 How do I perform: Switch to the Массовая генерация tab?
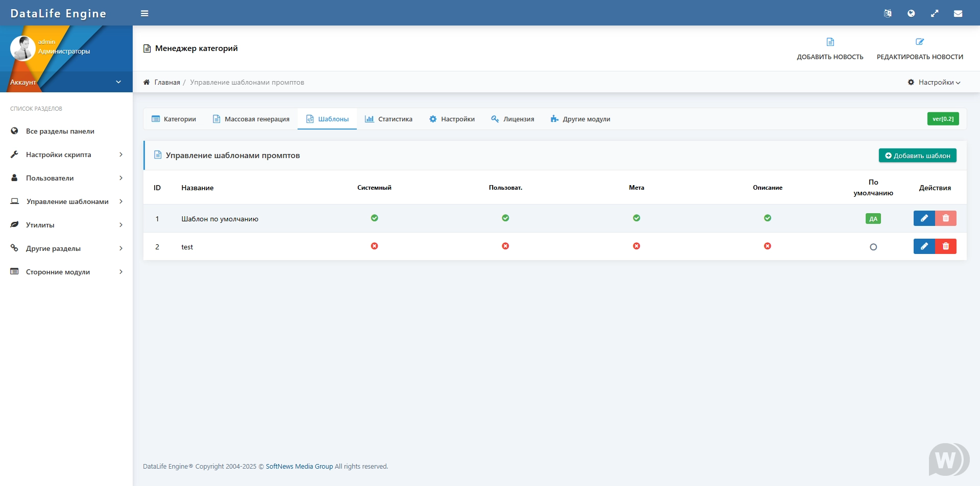251,119
